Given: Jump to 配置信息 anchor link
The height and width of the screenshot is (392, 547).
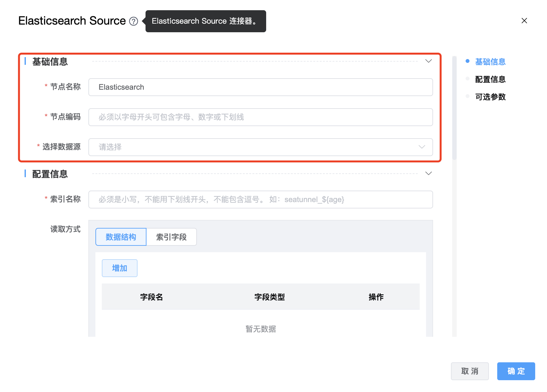Looking at the screenshot, I should tap(490, 79).
